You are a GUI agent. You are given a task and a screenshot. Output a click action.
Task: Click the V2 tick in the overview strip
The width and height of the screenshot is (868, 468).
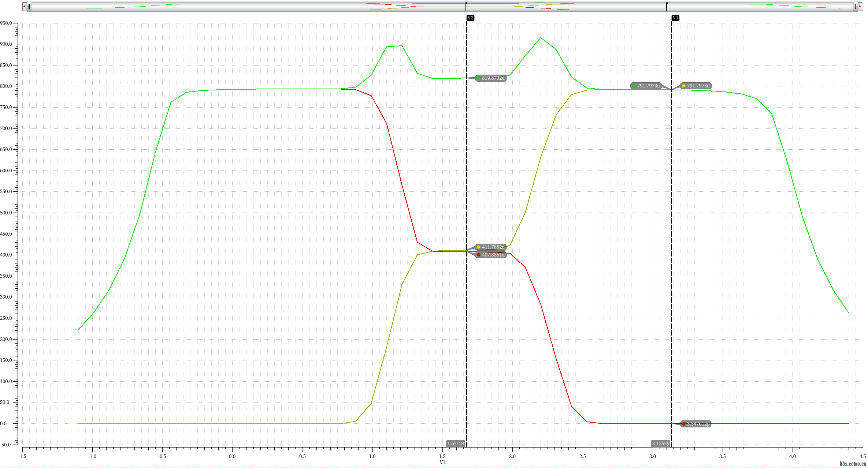click(466, 6)
